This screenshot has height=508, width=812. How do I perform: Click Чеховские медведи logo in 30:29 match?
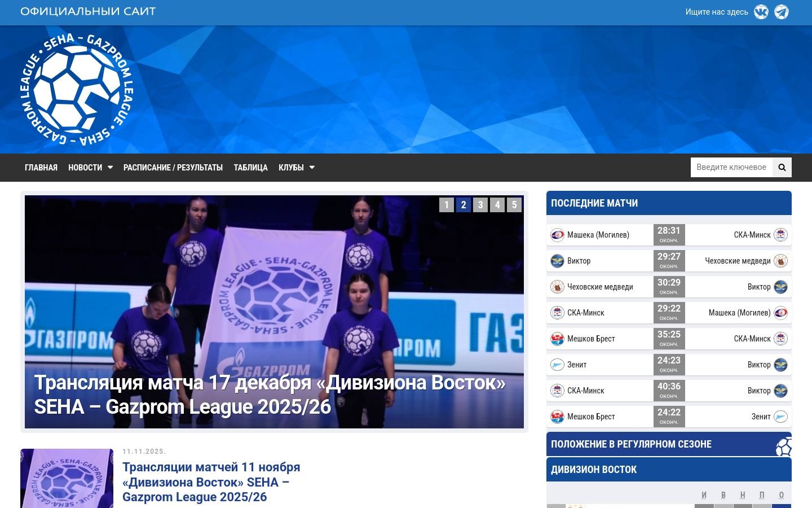(x=557, y=287)
